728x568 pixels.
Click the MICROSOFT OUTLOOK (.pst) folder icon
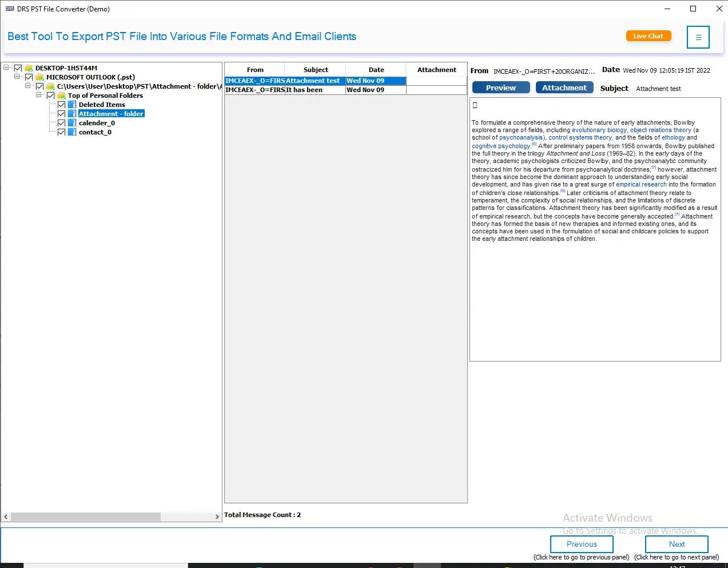click(x=39, y=77)
